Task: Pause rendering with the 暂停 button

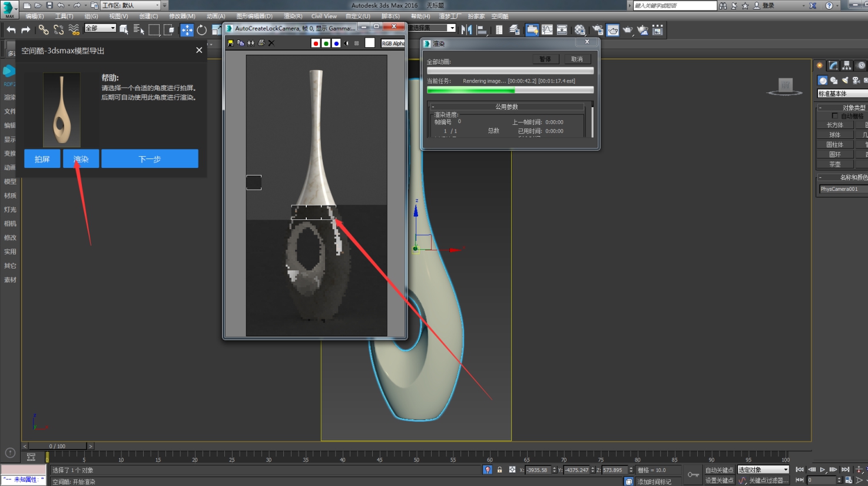Action: coord(545,59)
